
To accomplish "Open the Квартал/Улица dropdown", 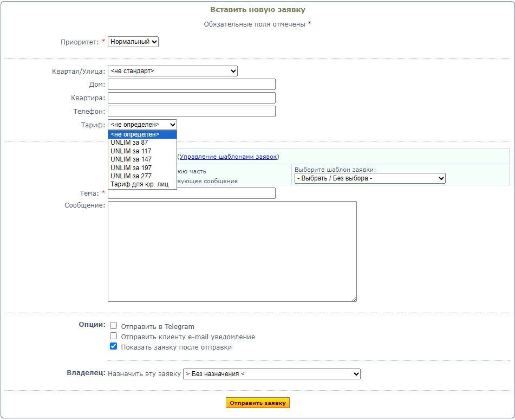I will pyautogui.click(x=172, y=71).
